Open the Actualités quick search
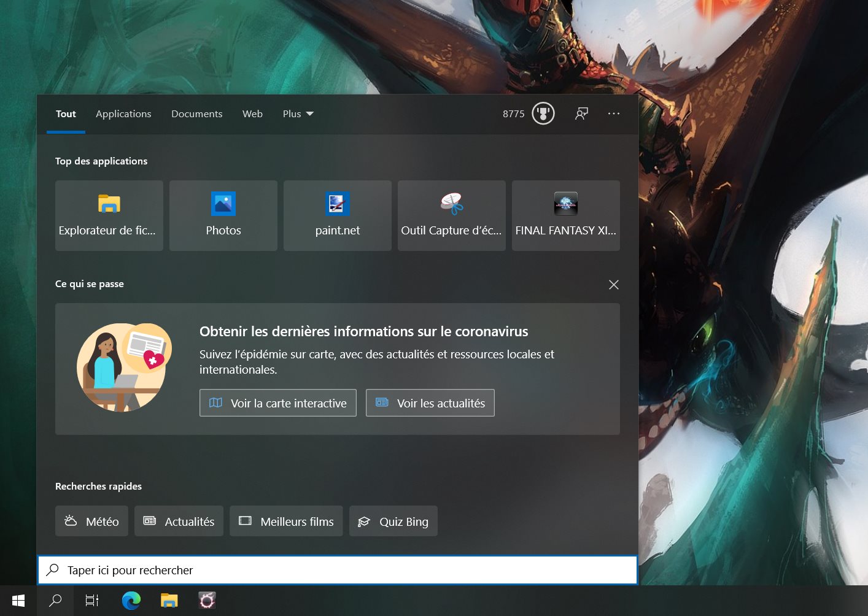The height and width of the screenshot is (616, 868). point(179,521)
